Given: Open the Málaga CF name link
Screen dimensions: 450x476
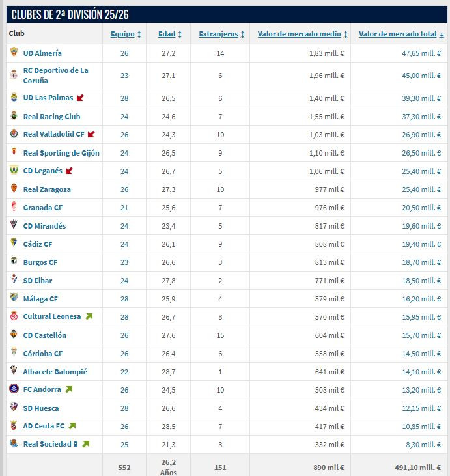Looking at the screenshot, I should tap(40, 299).
